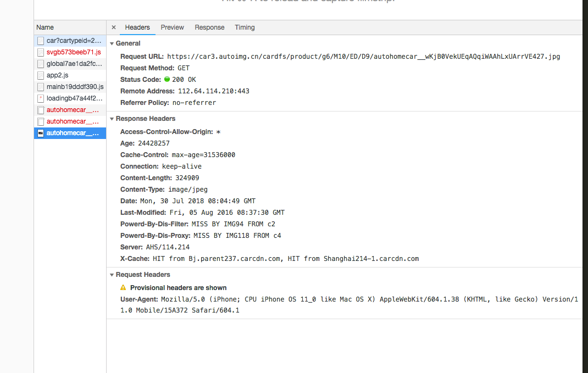Click the warning icon before Provisional headers message
Viewport: 588px width, 373px height.
[123, 287]
